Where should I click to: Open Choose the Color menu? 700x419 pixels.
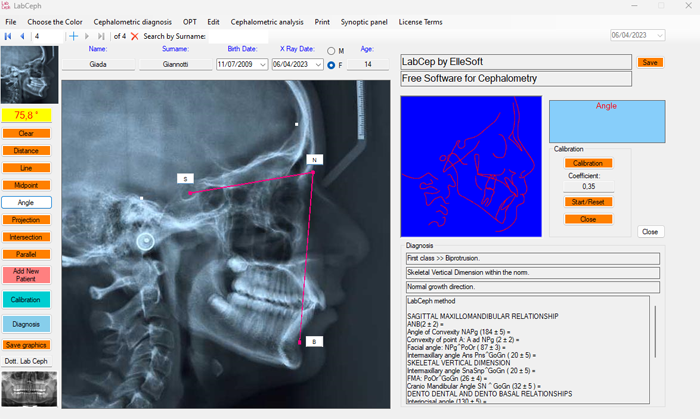55,22
